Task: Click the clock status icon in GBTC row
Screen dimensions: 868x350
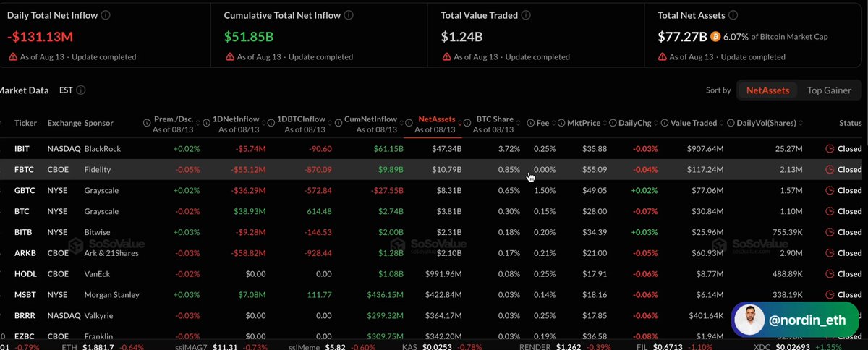Action: (830, 191)
